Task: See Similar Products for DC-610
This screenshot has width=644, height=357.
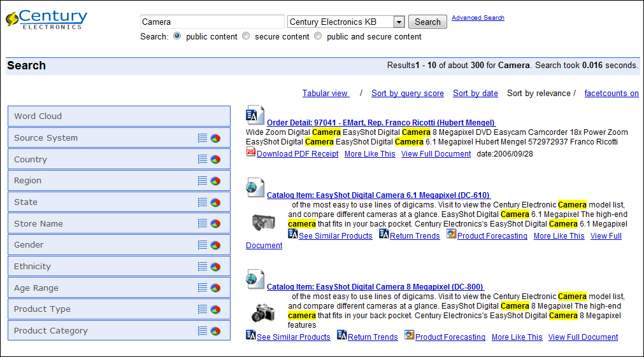Action: (335, 236)
